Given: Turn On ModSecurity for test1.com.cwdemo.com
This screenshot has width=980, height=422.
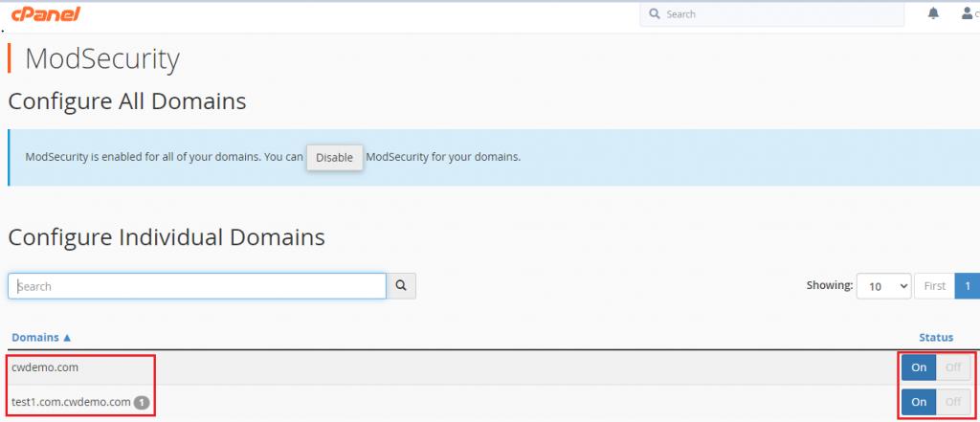Looking at the screenshot, I should click(919, 402).
